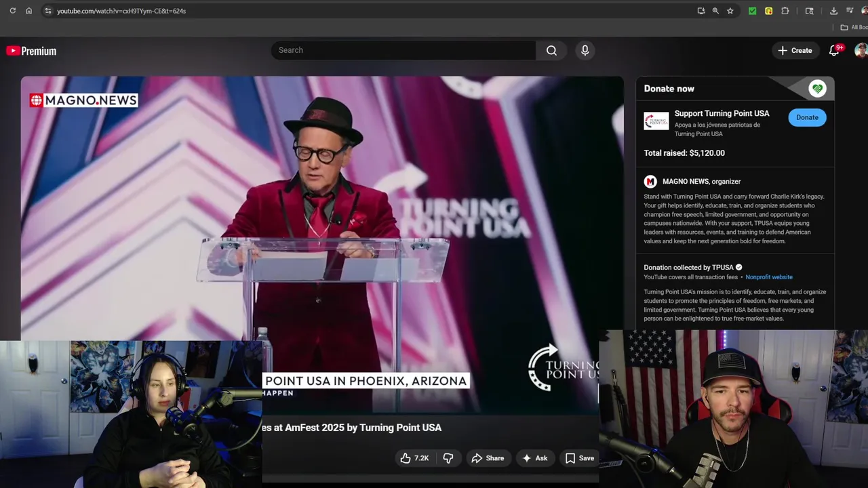Share the video

488,458
